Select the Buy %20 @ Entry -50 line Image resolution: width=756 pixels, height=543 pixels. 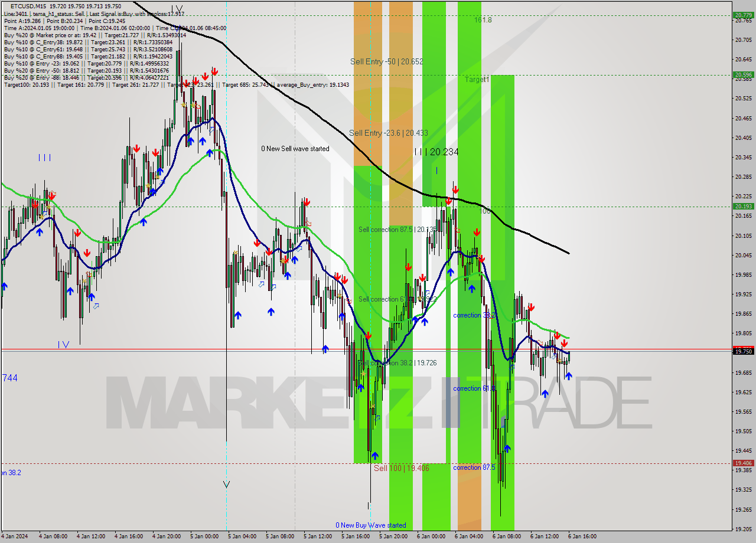click(86, 70)
